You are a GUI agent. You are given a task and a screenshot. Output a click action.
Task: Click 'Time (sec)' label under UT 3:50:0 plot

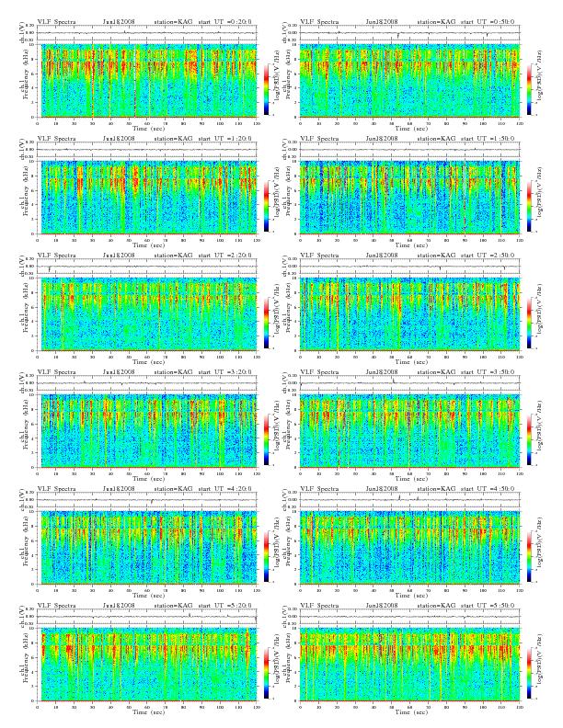pos(411,478)
